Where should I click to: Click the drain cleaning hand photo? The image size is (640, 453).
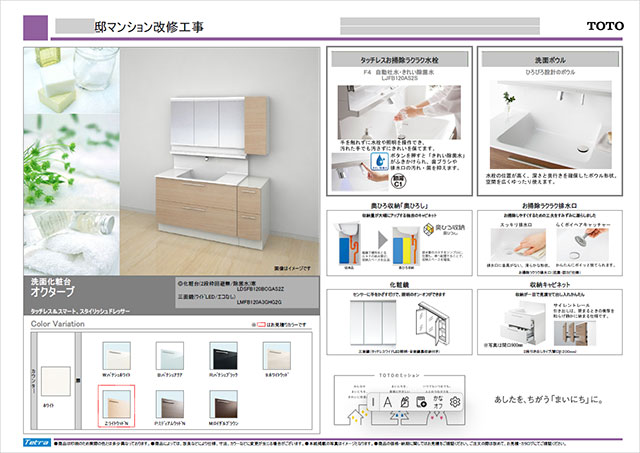click(x=518, y=245)
